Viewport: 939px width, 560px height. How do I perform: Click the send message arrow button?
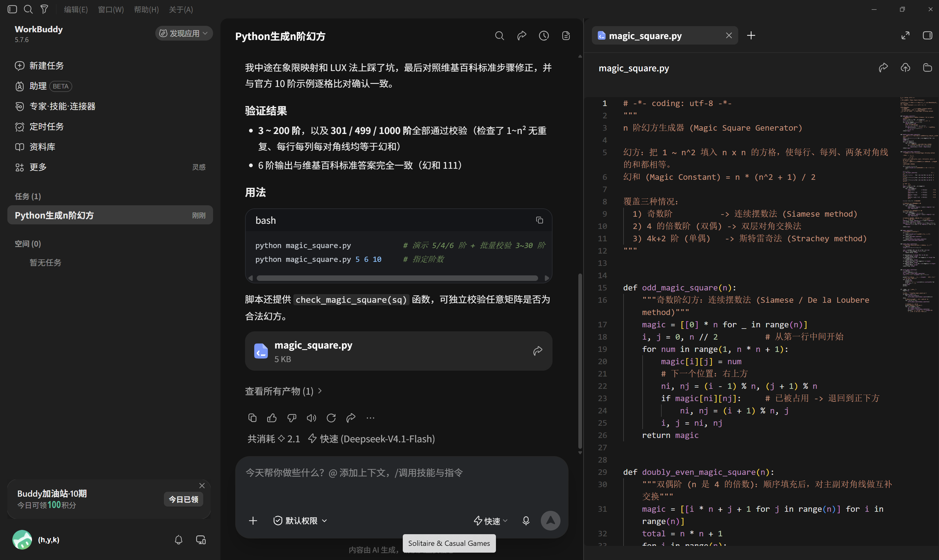[x=550, y=521]
